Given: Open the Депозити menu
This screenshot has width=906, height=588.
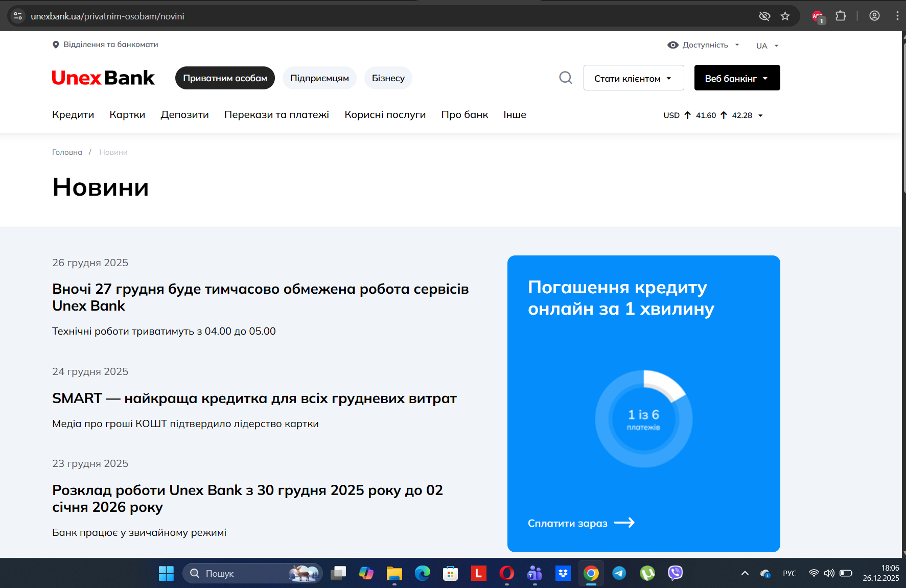Looking at the screenshot, I should [x=184, y=114].
